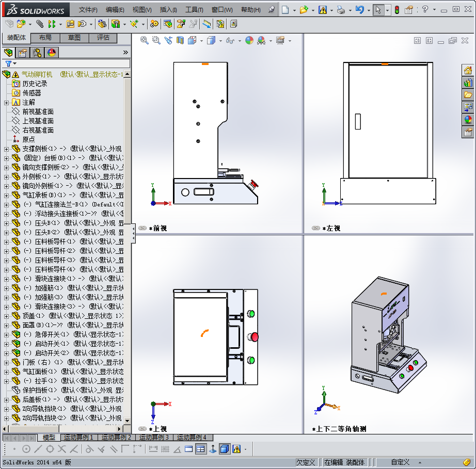This screenshot has width=476, height=469.
Task: Click the Exploded View icon
Action: click(x=181, y=24)
